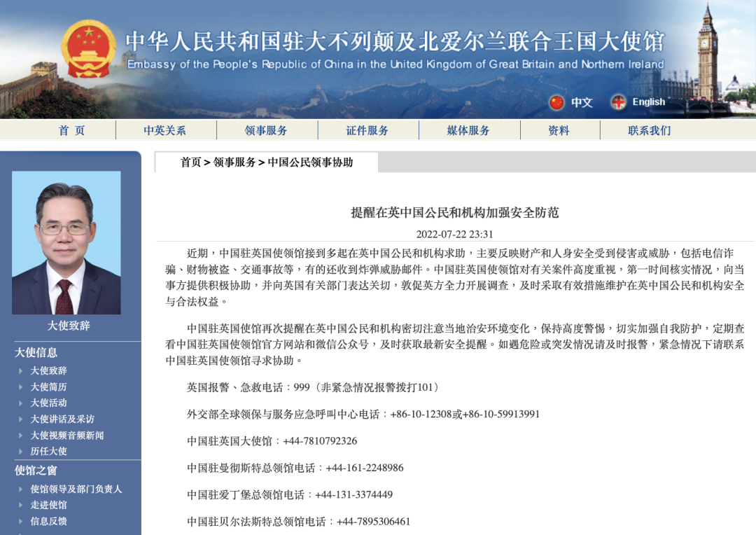The height and width of the screenshot is (535, 756).
Task: Go to 中国公民领事协助 in the breadcrumb
Action: click(311, 162)
